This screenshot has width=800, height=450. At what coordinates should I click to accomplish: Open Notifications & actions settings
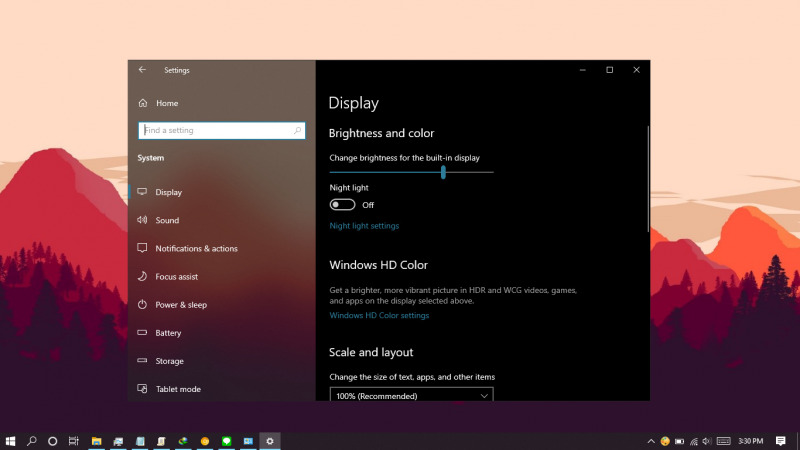(x=196, y=248)
